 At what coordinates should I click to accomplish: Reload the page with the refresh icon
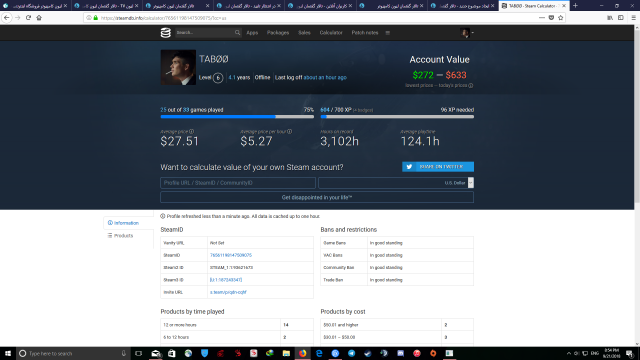[x=28, y=18]
